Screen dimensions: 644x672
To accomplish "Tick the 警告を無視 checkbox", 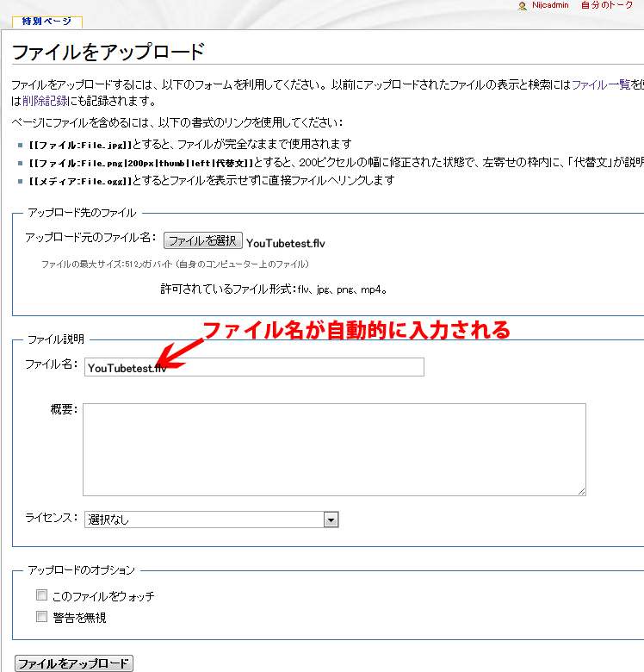I will 41,617.
